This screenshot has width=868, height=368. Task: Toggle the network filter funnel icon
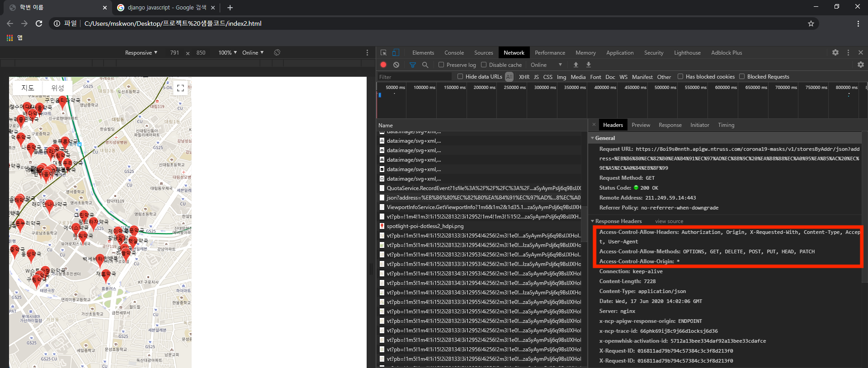click(x=412, y=65)
